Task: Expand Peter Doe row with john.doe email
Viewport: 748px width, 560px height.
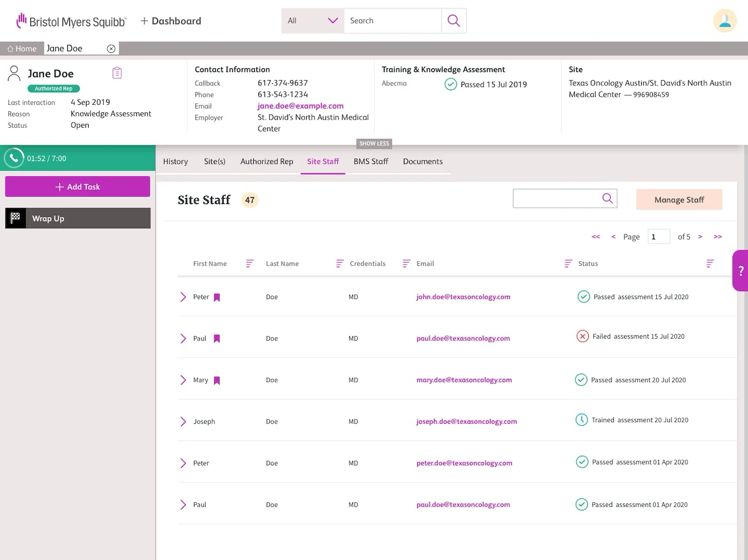Action: pyautogui.click(x=183, y=297)
